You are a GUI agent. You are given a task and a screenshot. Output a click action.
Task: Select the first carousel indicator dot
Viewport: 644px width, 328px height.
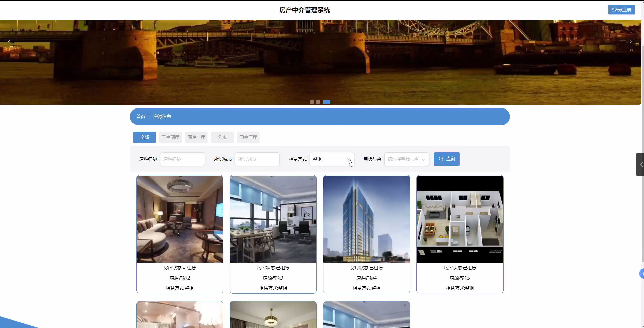[312, 102]
